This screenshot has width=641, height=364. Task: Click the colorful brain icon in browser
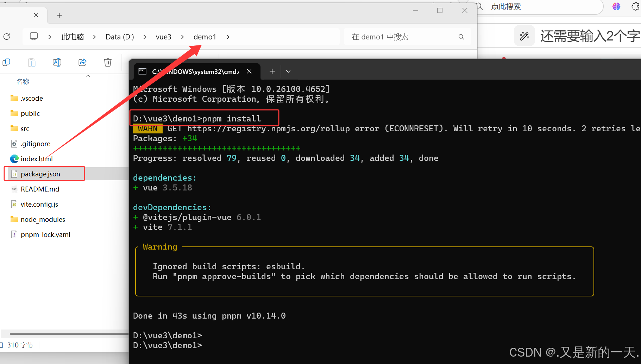coord(616,6)
